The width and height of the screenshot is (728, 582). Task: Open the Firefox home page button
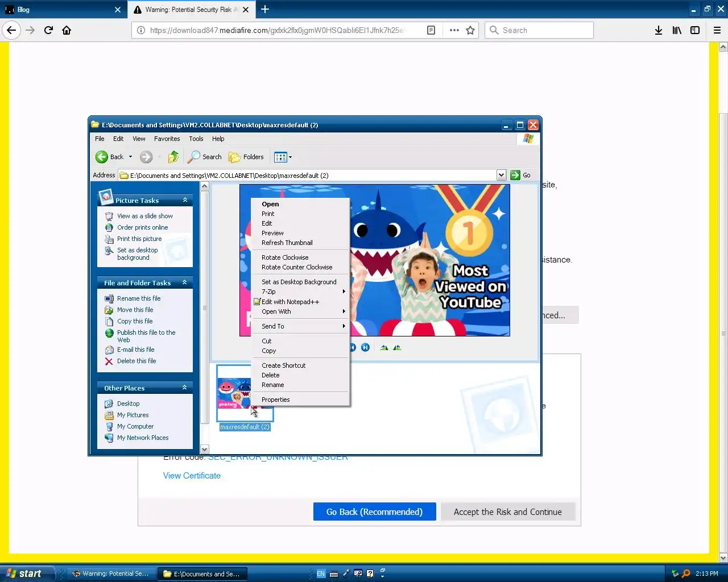click(x=67, y=30)
